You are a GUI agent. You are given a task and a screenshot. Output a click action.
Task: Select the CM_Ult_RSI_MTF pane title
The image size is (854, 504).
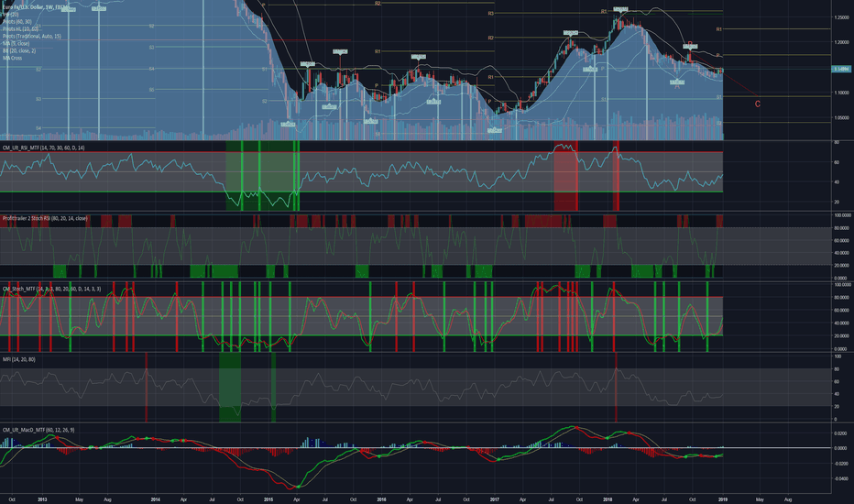pos(44,148)
